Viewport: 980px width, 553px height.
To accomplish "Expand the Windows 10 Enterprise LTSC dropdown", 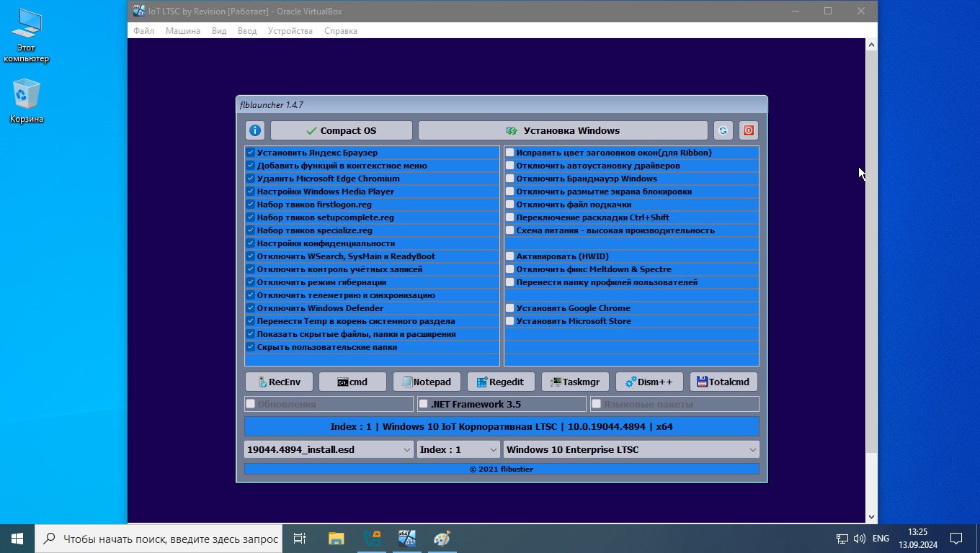I will click(631, 449).
